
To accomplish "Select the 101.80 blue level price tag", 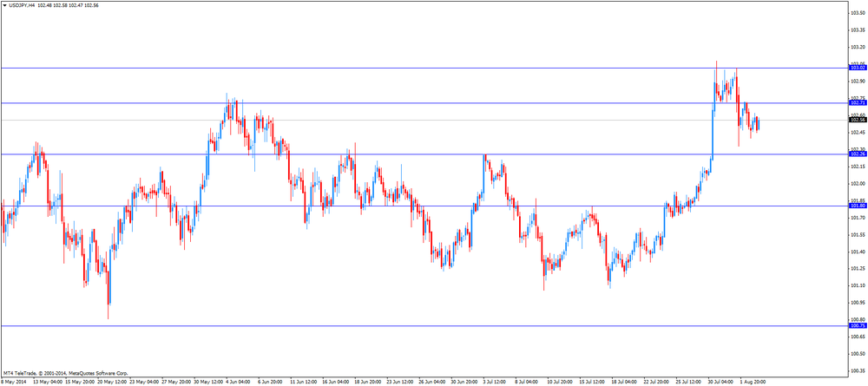I will (x=858, y=206).
